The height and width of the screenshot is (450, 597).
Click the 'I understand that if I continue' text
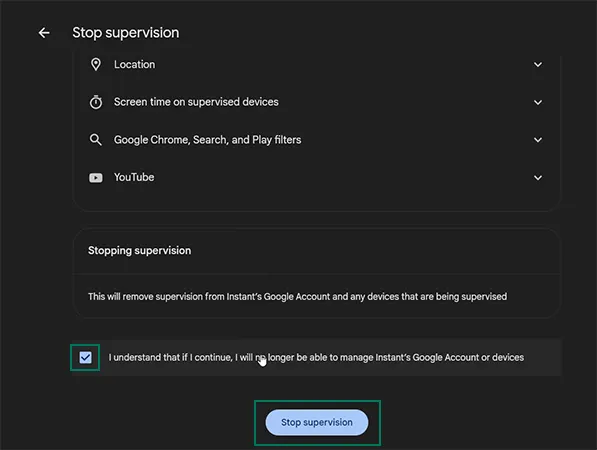click(316, 357)
